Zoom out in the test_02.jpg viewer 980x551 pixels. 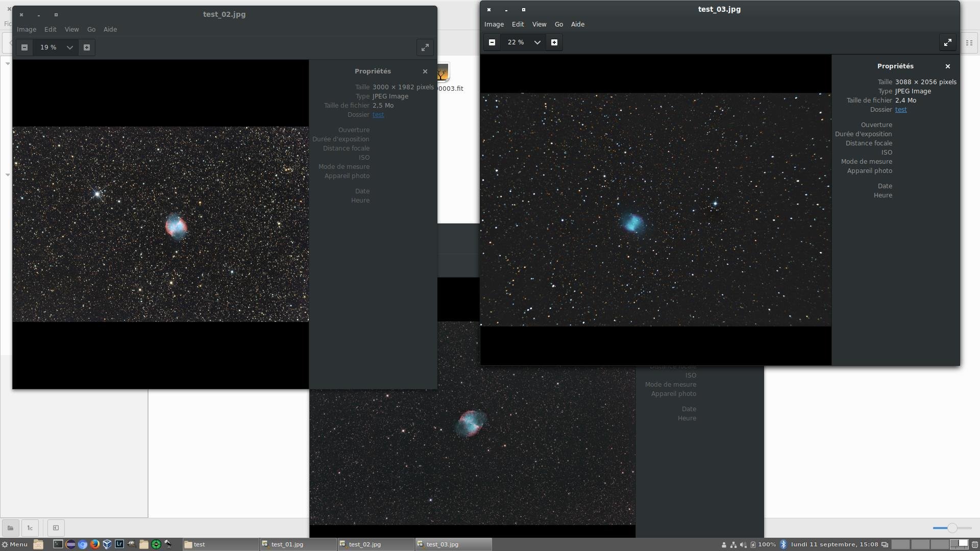point(24,47)
